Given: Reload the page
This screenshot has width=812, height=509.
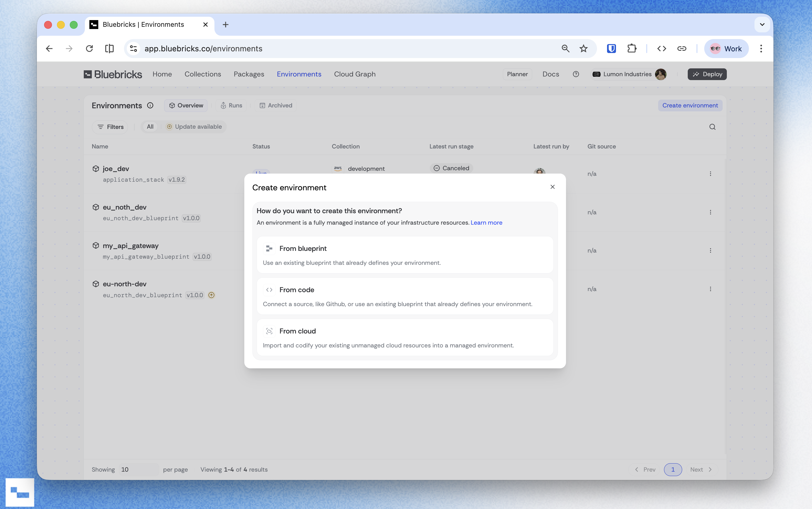Looking at the screenshot, I should click(89, 49).
